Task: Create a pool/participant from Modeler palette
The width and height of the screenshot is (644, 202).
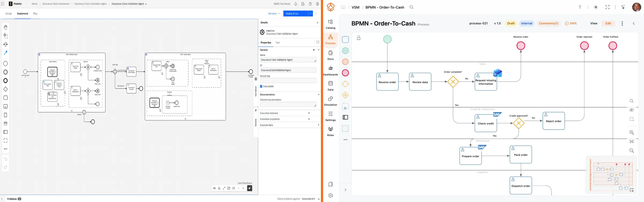Action: [x=5, y=132]
